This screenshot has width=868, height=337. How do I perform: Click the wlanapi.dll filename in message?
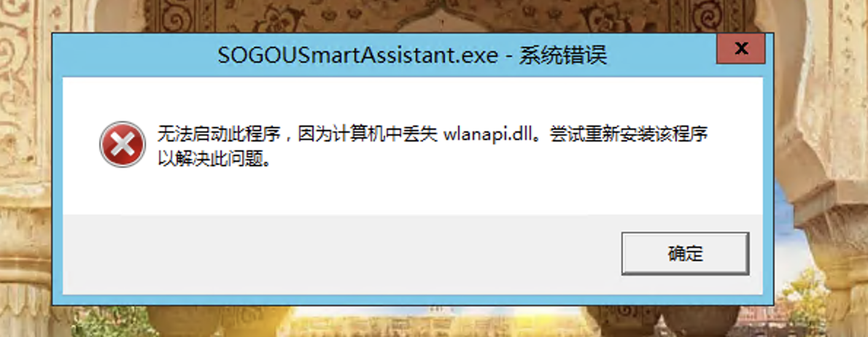[x=486, y=134]
